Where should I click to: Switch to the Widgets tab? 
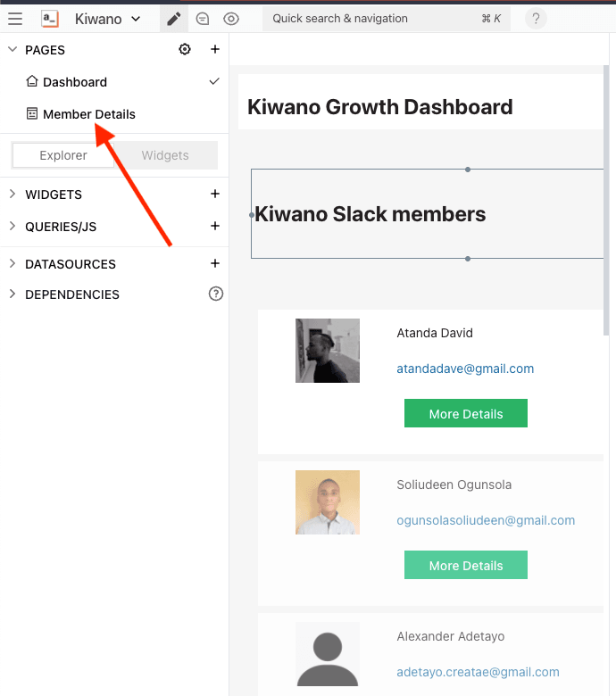pyautogui.click(x=165, y=155)
